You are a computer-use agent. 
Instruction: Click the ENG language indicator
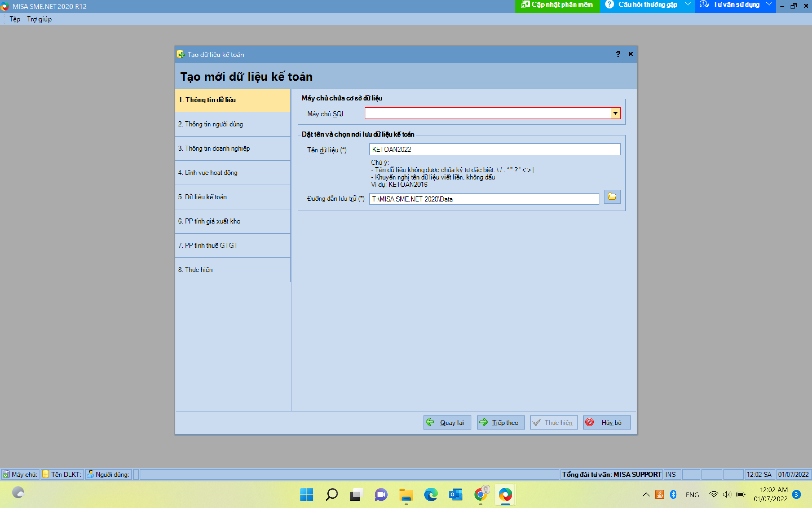(x=692, y=495)
